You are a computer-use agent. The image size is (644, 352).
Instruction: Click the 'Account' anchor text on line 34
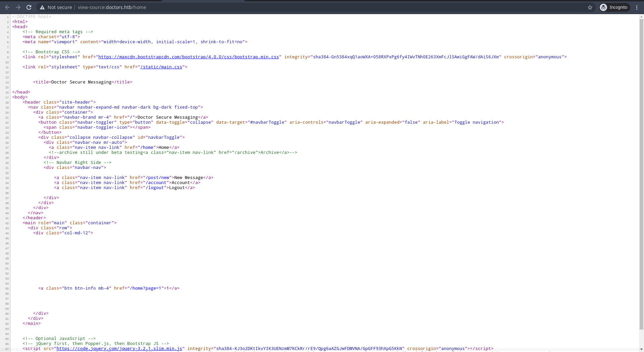[181, 183]
